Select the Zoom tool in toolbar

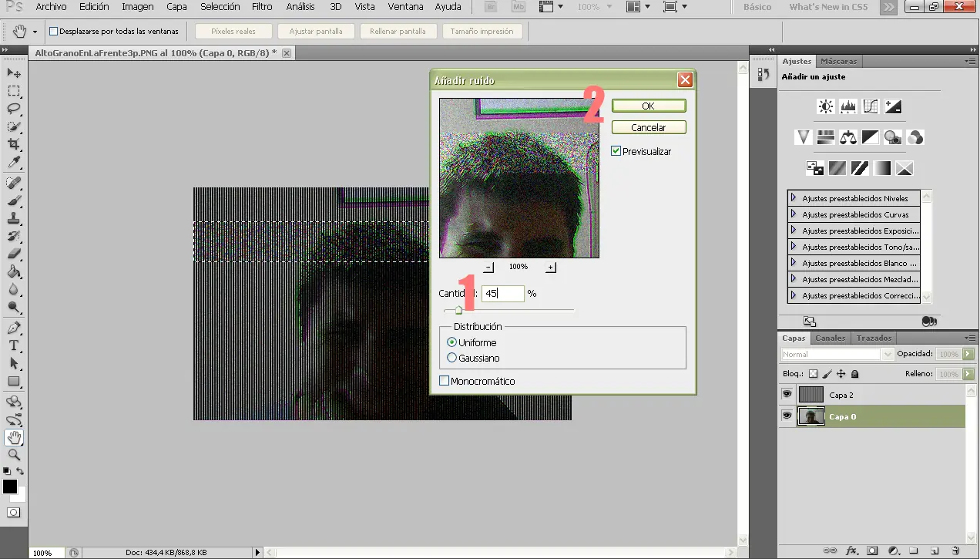(14, 455)
